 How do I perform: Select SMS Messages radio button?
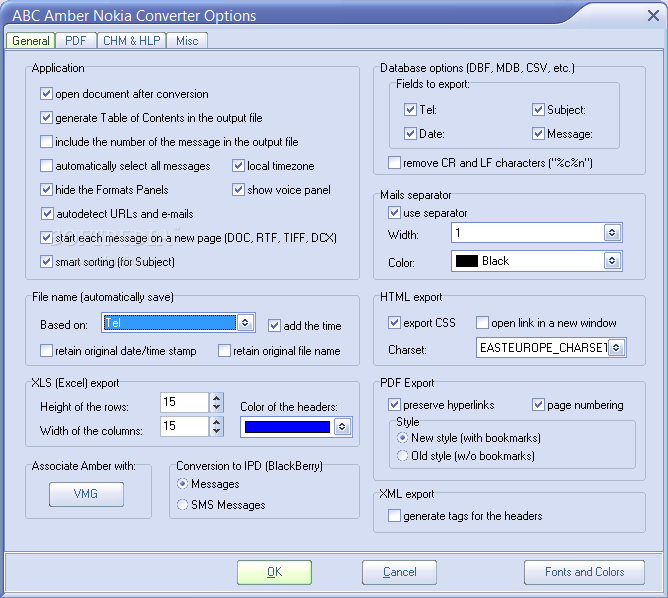click(182, 505)
